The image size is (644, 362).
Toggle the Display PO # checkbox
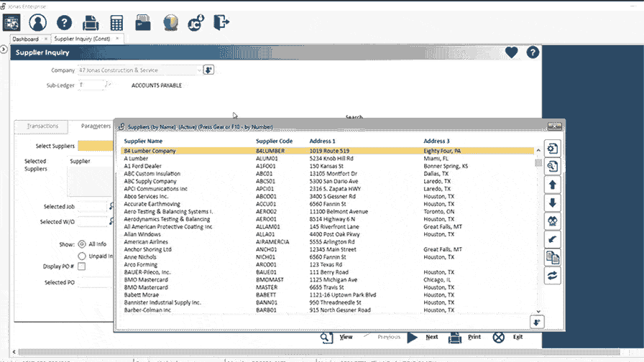[82, 266]
